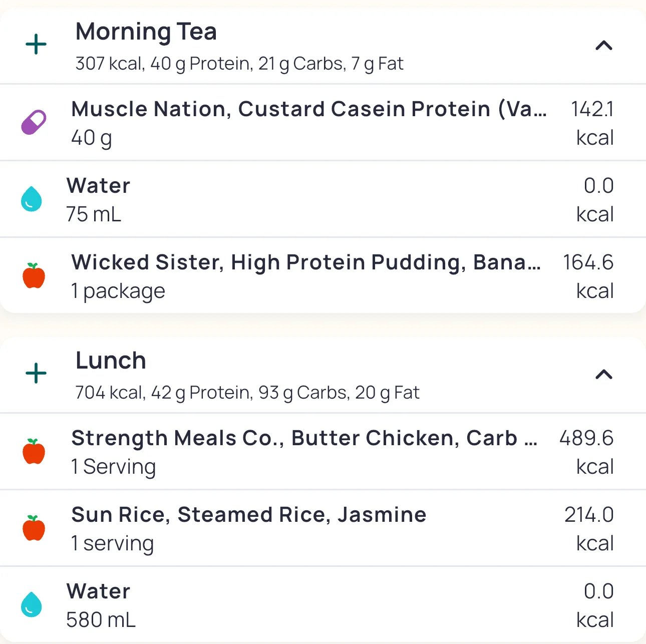The width and height of the screenshot is (646, 644).
Task: Tap Morning Tea macro summary showing 307 kcal
Action: point(239,64)
